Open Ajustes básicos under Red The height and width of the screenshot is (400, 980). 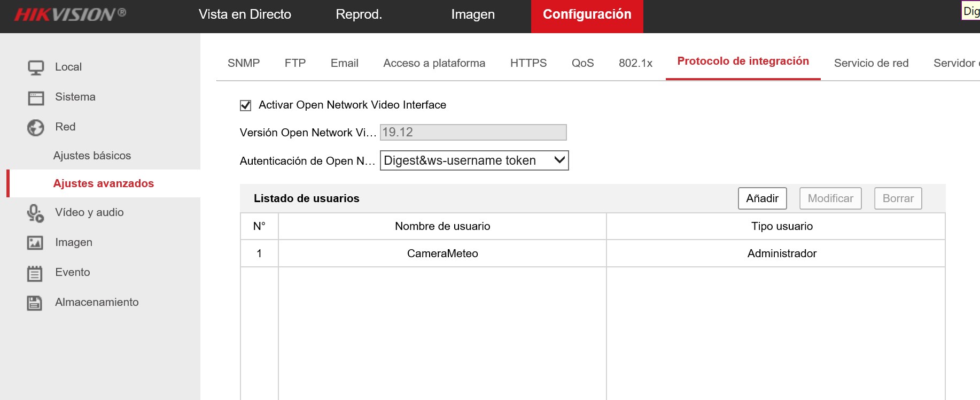[92, 156]
